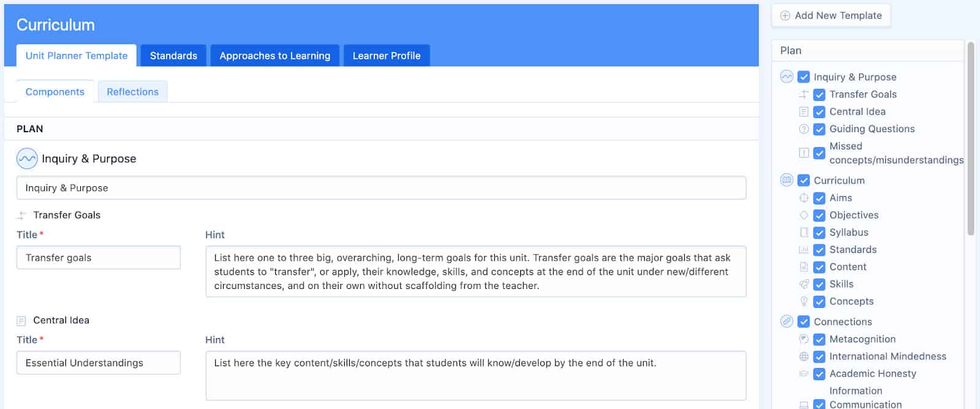This screenshot has height=409, width=980.
Task: Toggle the Syllabus checkbox
Action: 819,233
